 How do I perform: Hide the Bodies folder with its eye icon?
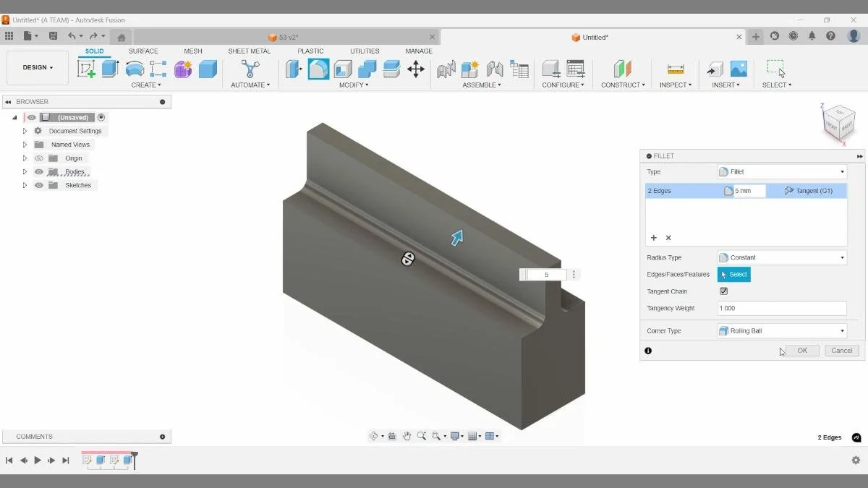coord(39,171)
